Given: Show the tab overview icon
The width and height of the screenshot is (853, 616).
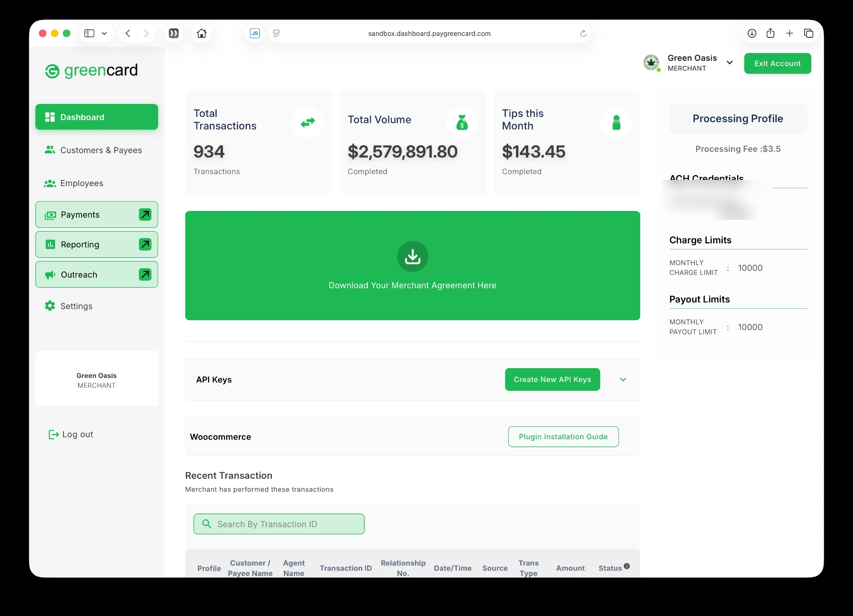Looking at the screenshot, I should coord(809,33).
